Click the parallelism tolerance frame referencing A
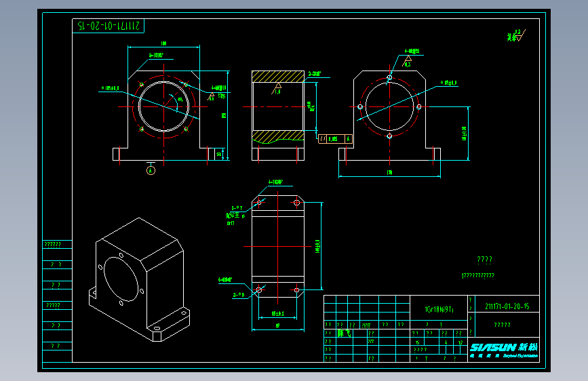Screen dimensions: 588x381 335,139
